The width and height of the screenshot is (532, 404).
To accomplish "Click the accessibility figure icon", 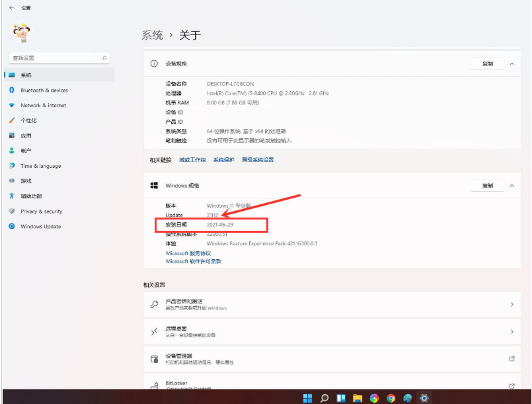I will tap(12, 196).
